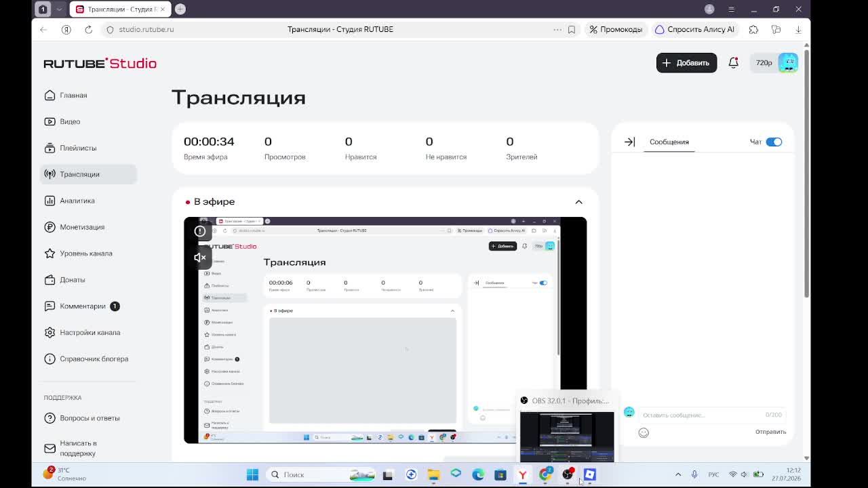Open browser downloads arrow icon
This screenshot has height=488, width=868.
coord(798,29)
